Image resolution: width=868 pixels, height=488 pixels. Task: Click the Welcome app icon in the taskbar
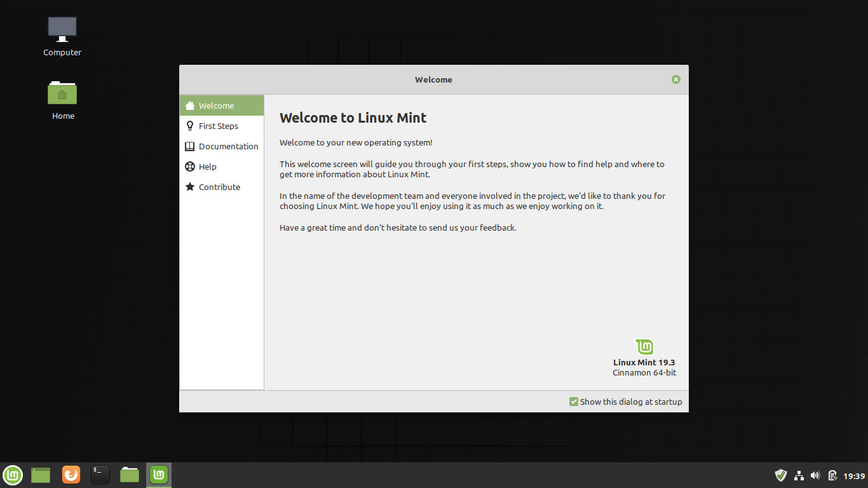tap(158, 475)
